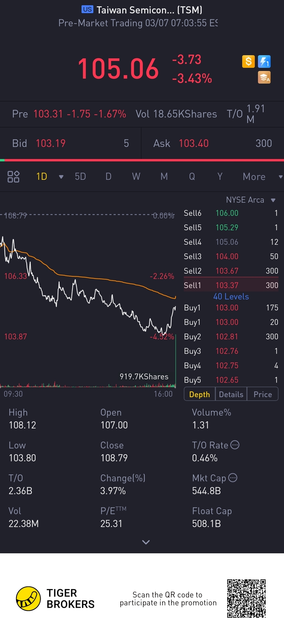Tap the US market flag badge
Screen dimensions: 284x644
tap(87, 9)
